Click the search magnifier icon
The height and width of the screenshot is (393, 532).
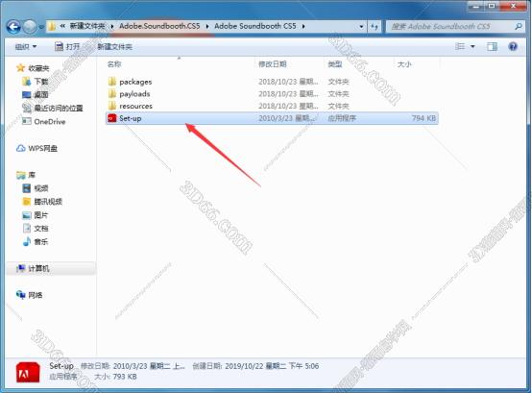[519, 27]
